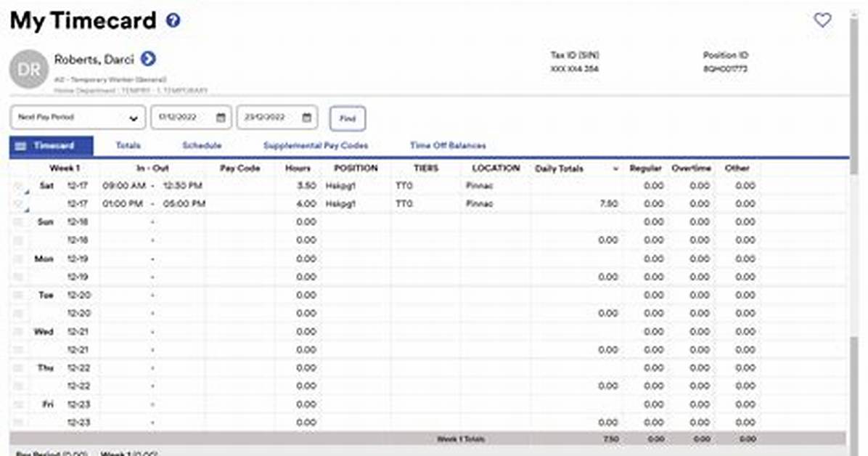Add page to favorites with heart icon

[x=822, y=20]
